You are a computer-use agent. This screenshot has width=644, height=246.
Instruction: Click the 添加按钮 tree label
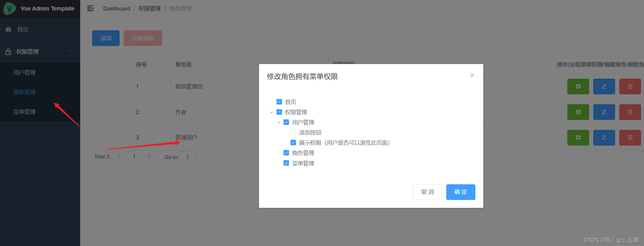(310, 132)
